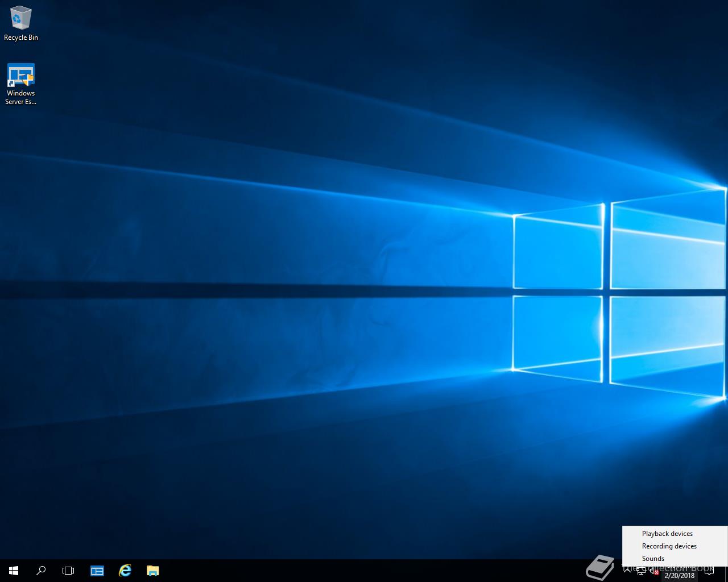This screenshot has width=728, height=582.
Task: Launch Server Manager from the taskbar
Action: tap(97, 571)
